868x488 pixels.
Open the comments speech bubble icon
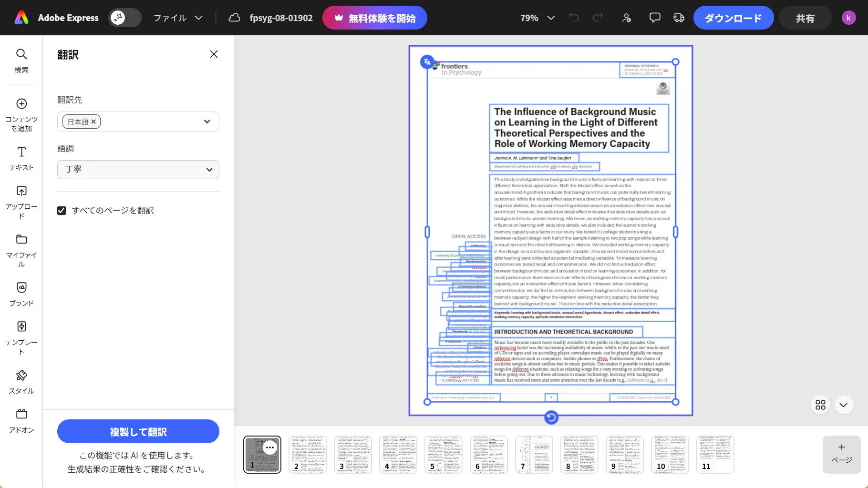pos(655,18)
